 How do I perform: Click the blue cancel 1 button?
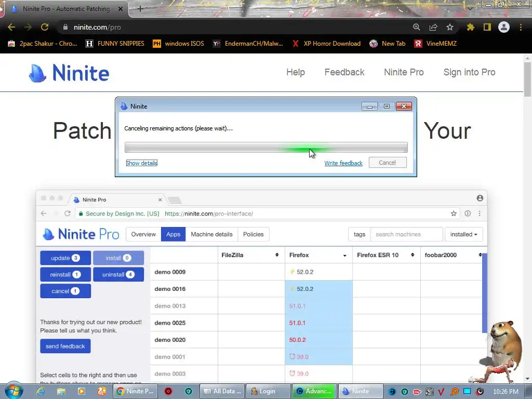(65, 291)
